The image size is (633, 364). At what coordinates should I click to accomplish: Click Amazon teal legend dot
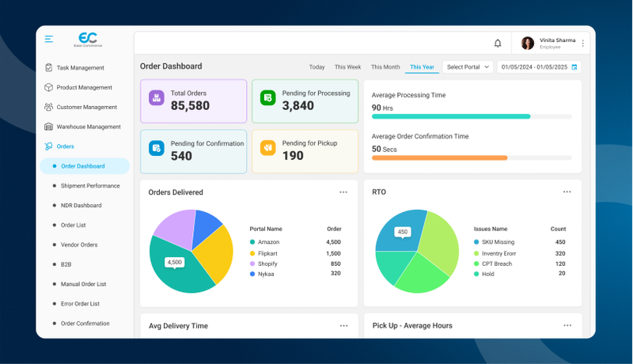[x=252, y=242]
